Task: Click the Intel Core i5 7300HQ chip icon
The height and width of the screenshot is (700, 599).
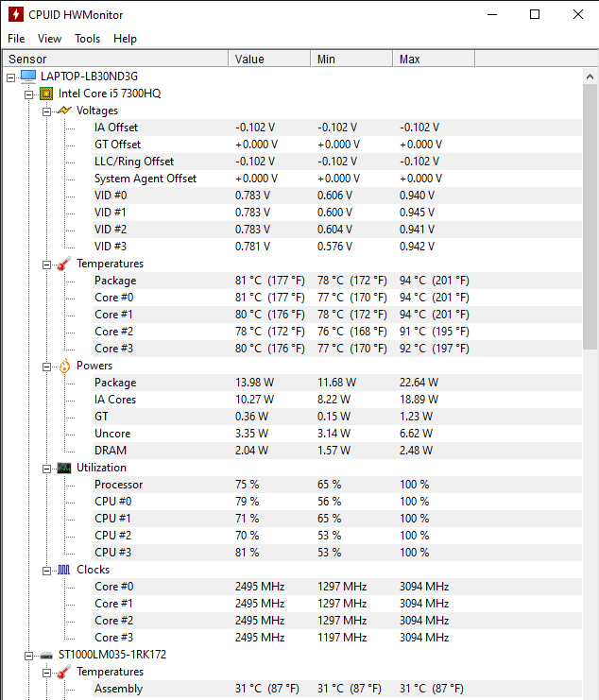Action: 46,94
